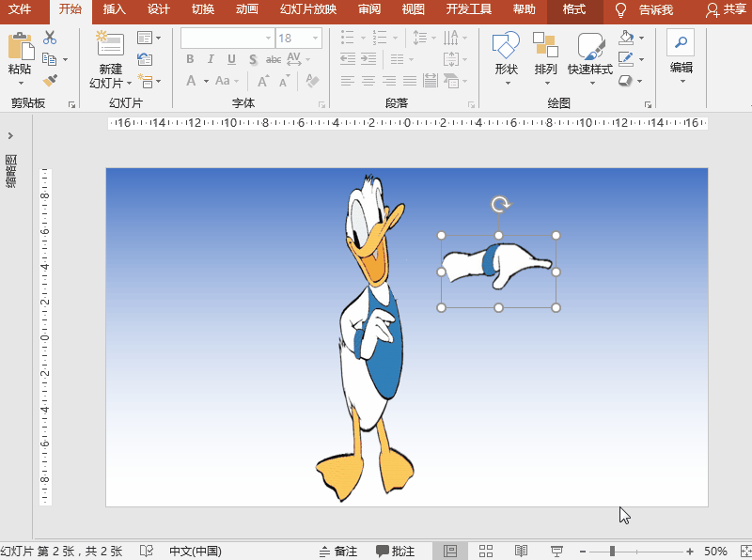752x560 pixels.
Task: Open the Format (格式) tab
Action: (x=574, y=9)
